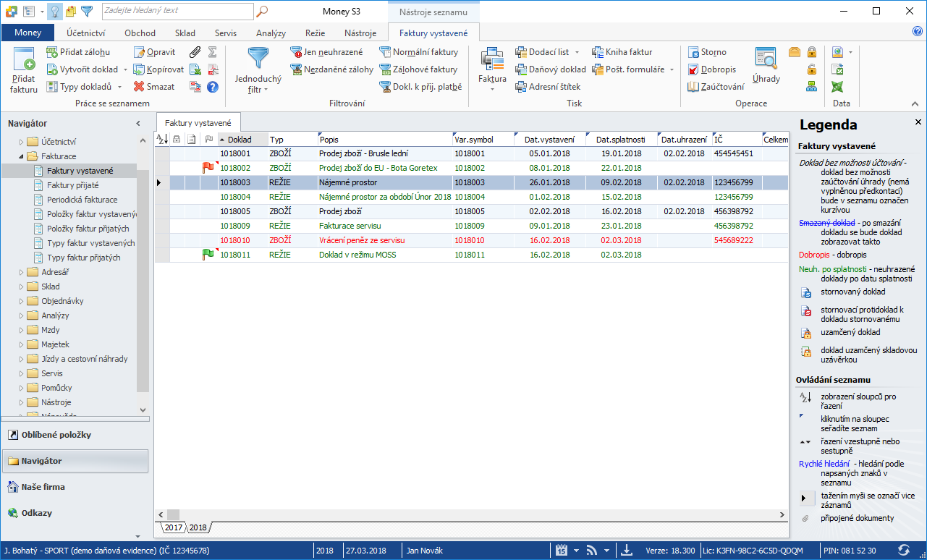The height and width of the screenshot is (560, 927).
Task: Switch to the Účetnictví ribbon tab
Action: (85, 33)
